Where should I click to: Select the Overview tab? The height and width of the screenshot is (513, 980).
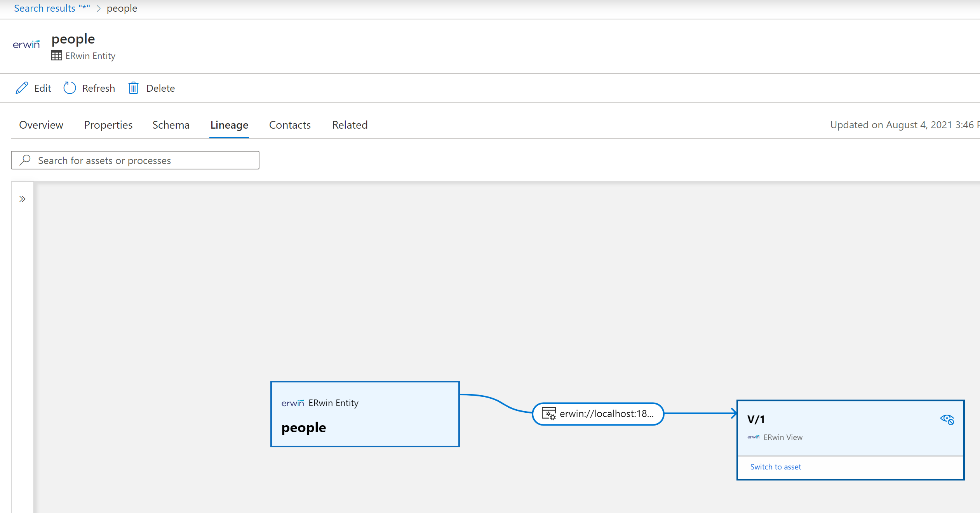click(41, 124)
